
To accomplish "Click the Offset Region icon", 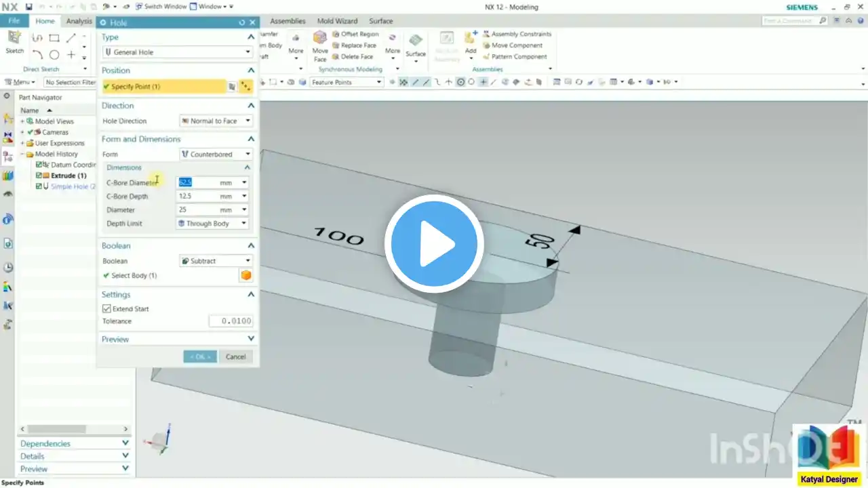I will click(x=336, y=34).
